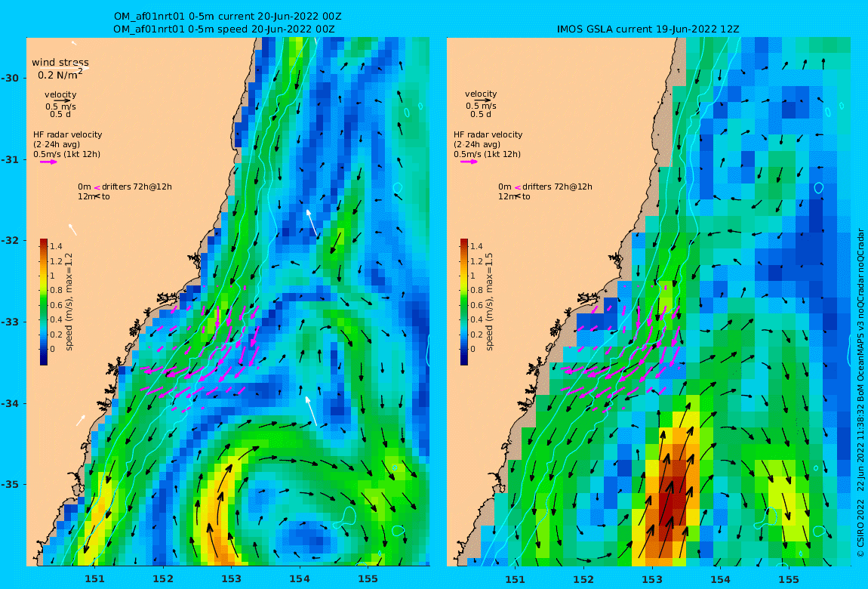
Task: Click '0.5m/s (1kt 12h)' in right map
Action: [x=487, y=155]
